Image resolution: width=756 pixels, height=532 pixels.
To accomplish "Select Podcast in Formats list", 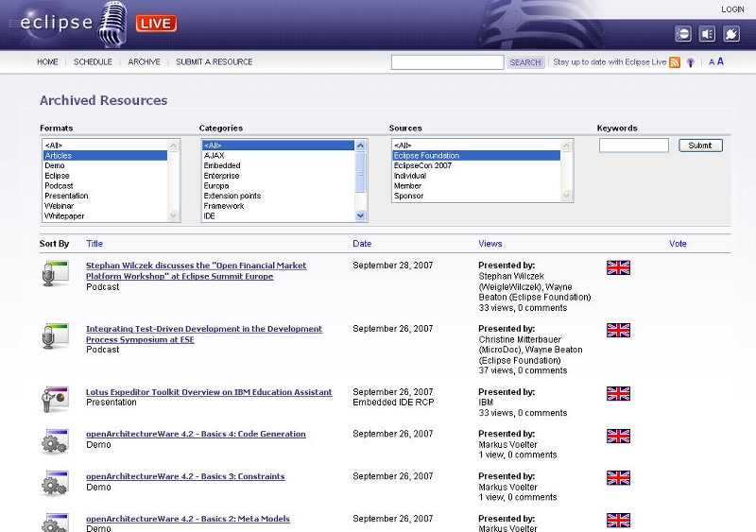I will tap(105, 186).
